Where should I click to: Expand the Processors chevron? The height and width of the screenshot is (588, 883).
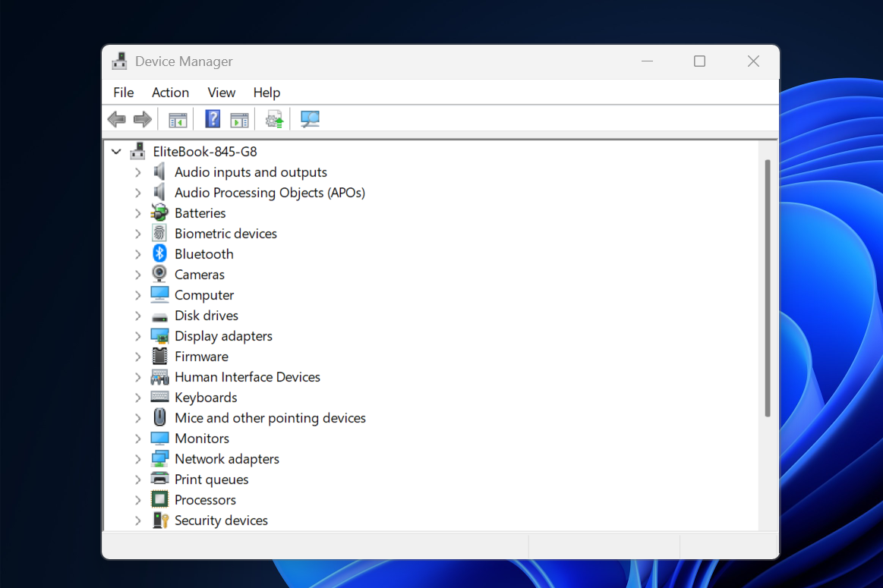[138, 500]
